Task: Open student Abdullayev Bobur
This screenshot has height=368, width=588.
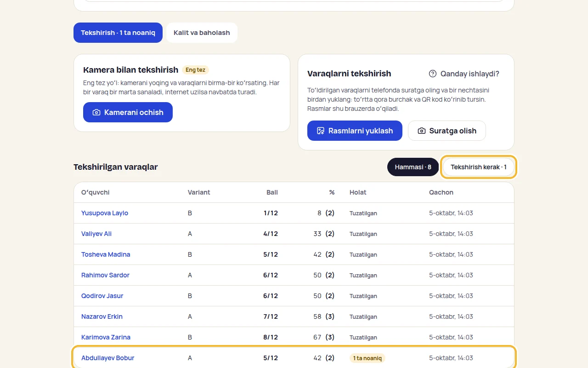Action: (108, 358)
